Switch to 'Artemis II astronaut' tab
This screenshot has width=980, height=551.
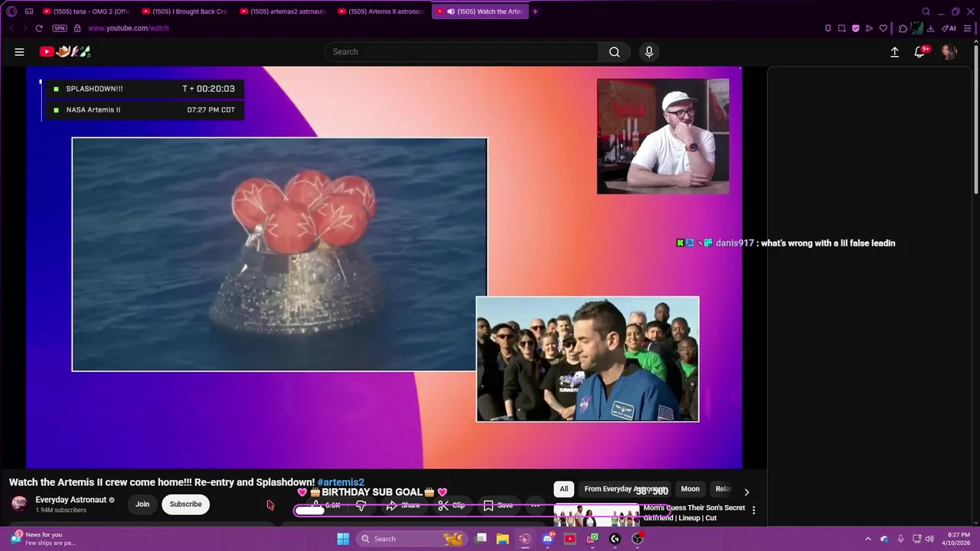[x=381, y=11]
